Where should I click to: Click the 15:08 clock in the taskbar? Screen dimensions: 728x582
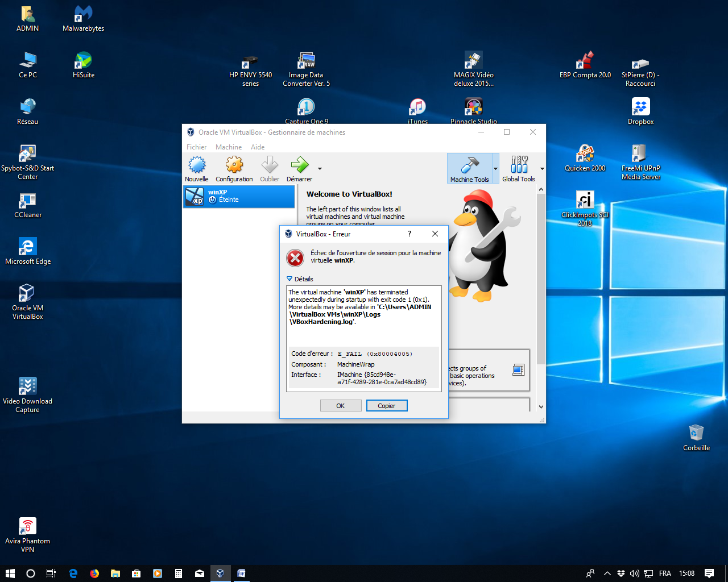point(686,573)
